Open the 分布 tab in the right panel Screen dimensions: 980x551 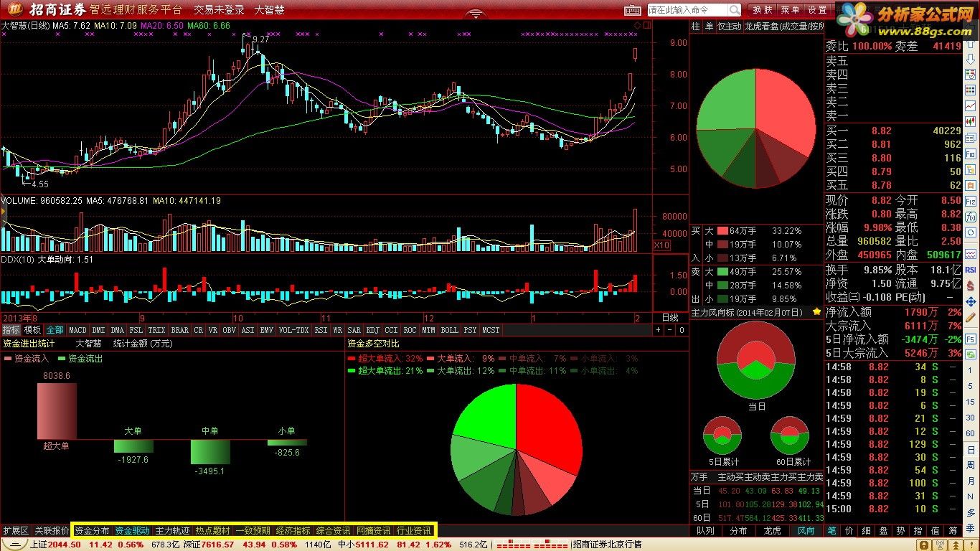pyautogui.click(x=738, y=531)
